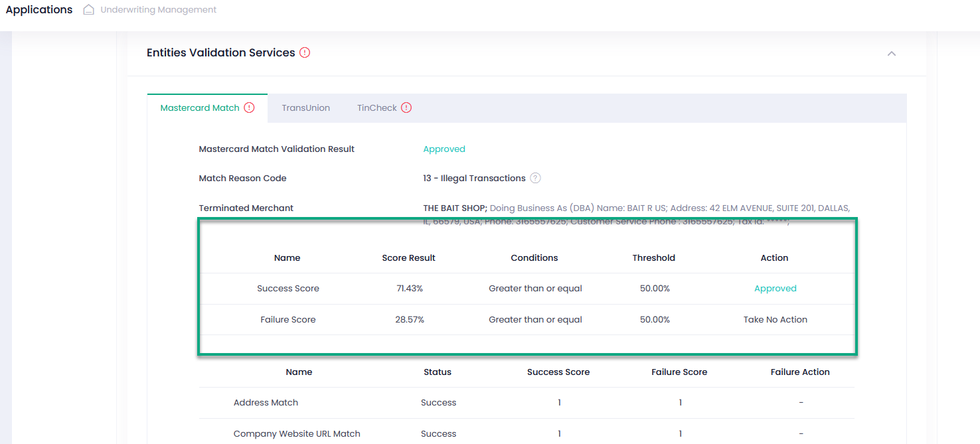Viewport: 980px width, 444px height.
Task: Click the Approved validation result text
Action: point(444,149)
